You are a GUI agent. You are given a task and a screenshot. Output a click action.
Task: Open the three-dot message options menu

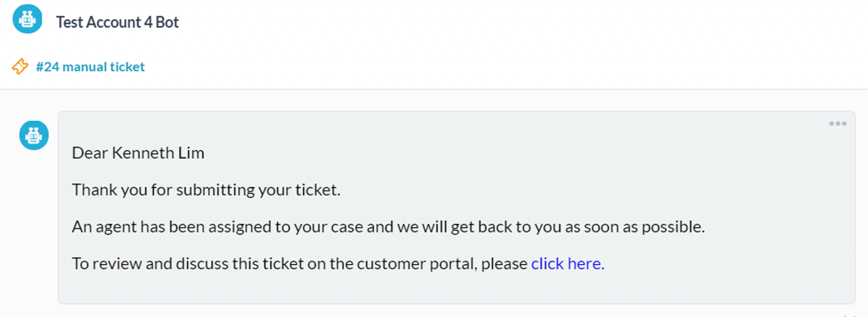pyautogui.click(x=837, y=124)
